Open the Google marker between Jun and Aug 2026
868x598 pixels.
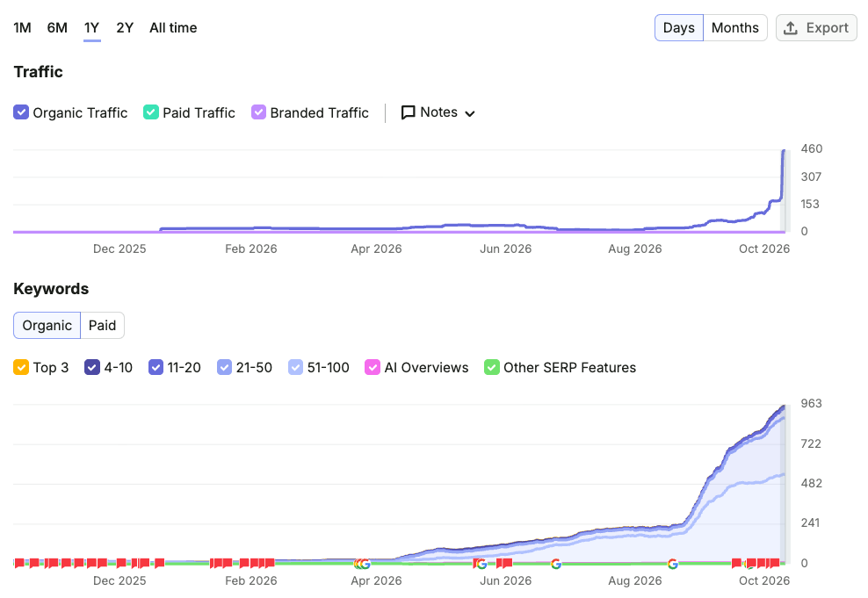click(x=556, y=564)
